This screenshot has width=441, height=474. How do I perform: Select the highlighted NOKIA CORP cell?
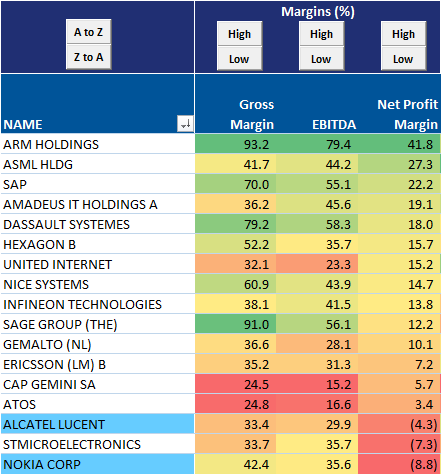pos(98,464)
